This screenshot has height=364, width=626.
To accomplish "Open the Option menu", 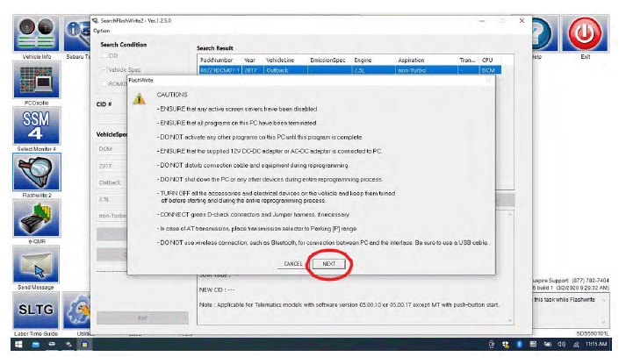I will [x=101, y=31].
